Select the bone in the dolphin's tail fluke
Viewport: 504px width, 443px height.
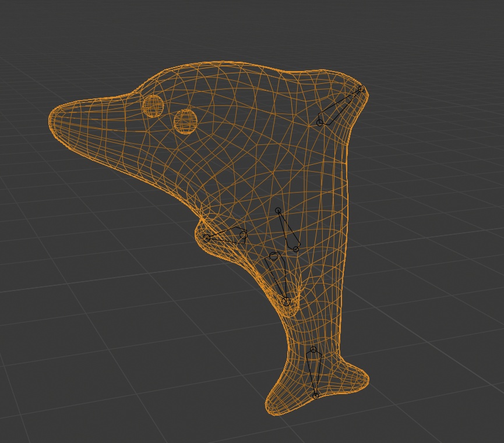click(x=314, y=373)
